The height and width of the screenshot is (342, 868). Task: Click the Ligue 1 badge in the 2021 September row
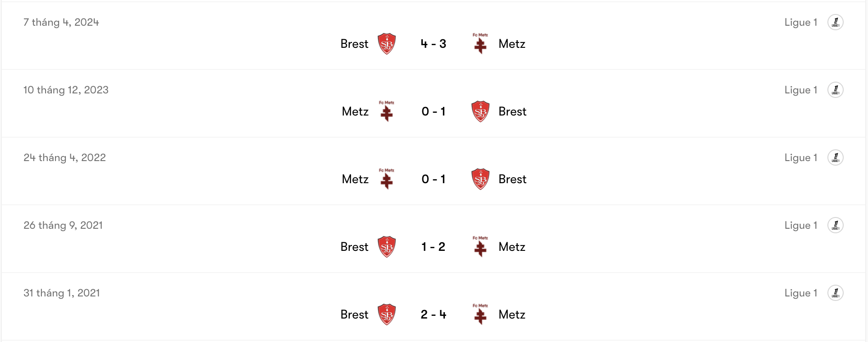coord(836,225)
